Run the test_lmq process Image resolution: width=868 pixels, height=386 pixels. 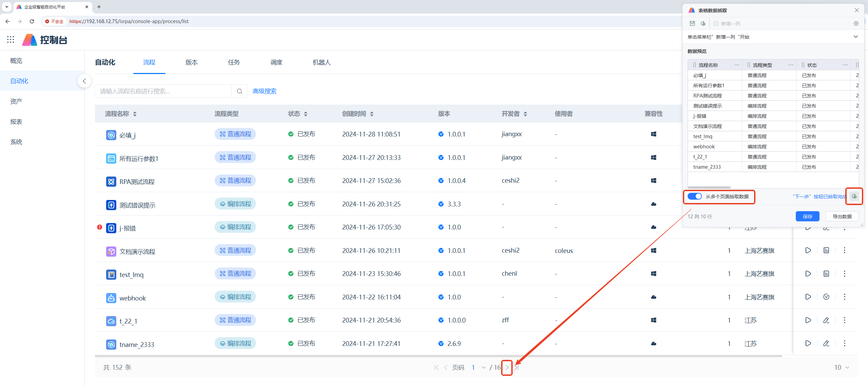pos(808,274)
